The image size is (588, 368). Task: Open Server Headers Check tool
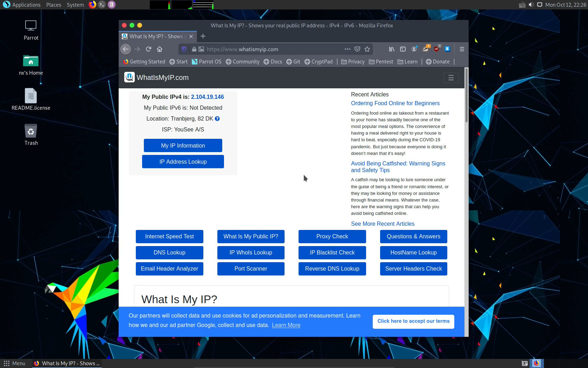pos(414,269)
